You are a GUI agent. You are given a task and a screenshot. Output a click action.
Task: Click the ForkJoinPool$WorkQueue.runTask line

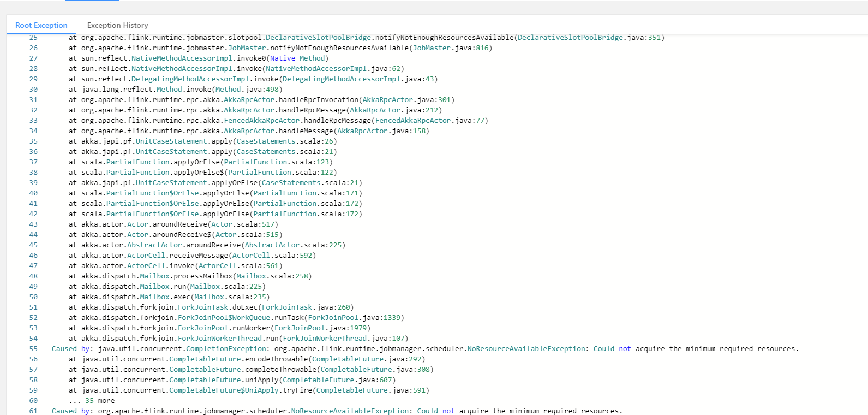[236, 318]
